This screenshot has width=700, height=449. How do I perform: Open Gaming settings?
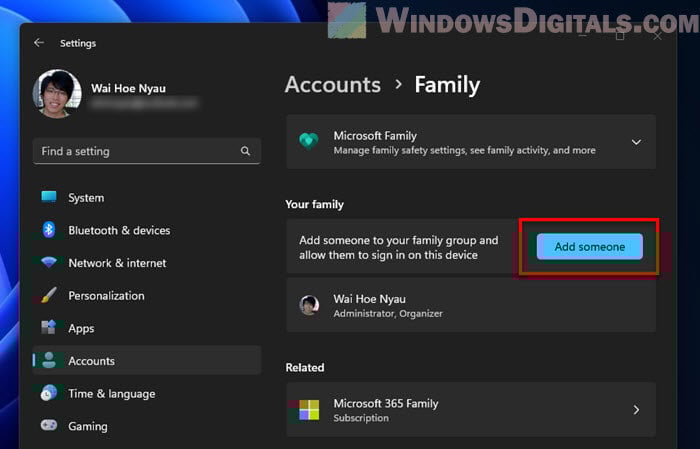(146, 426)
